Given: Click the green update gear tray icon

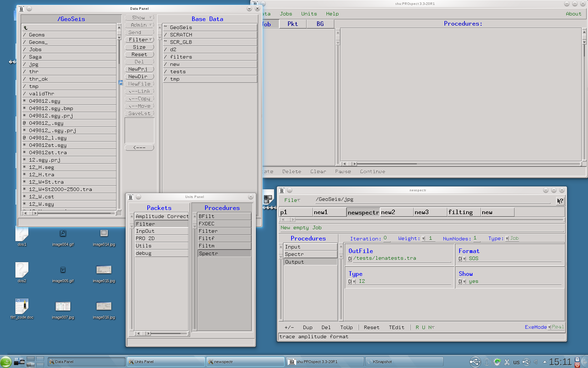Looking at the screenshot, I should 497,362.
